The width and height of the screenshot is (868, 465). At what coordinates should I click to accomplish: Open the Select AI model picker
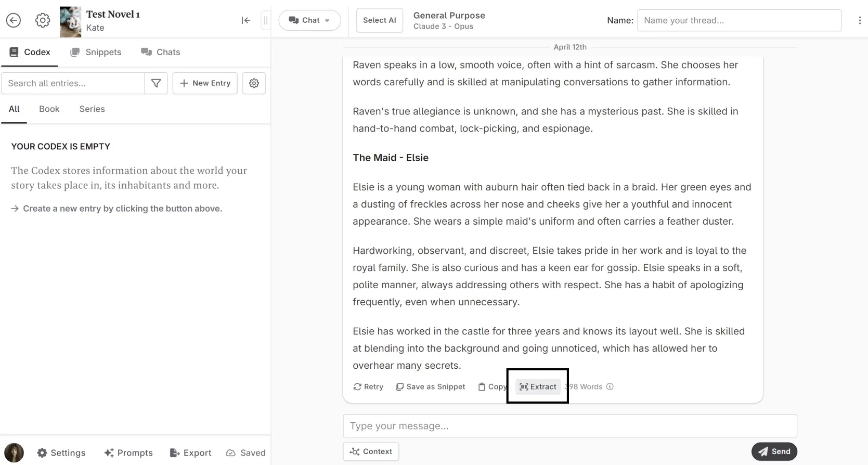coord(379,20)
